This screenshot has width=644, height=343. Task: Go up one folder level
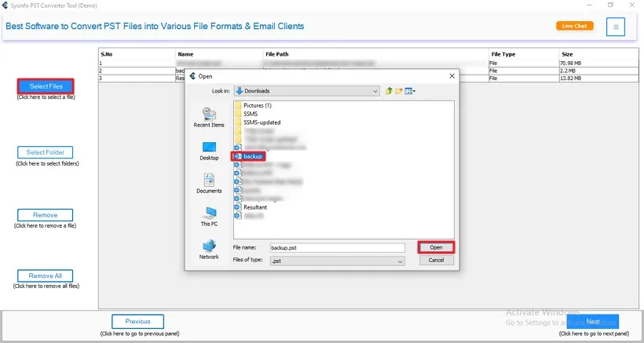pos(389,91)
